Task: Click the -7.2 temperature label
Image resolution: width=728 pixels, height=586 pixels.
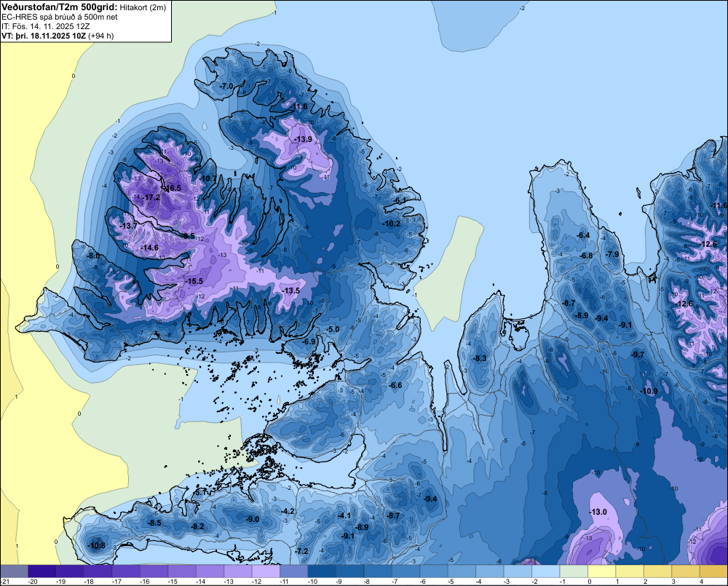Action: pyautogui.click(x=301, y=551)
